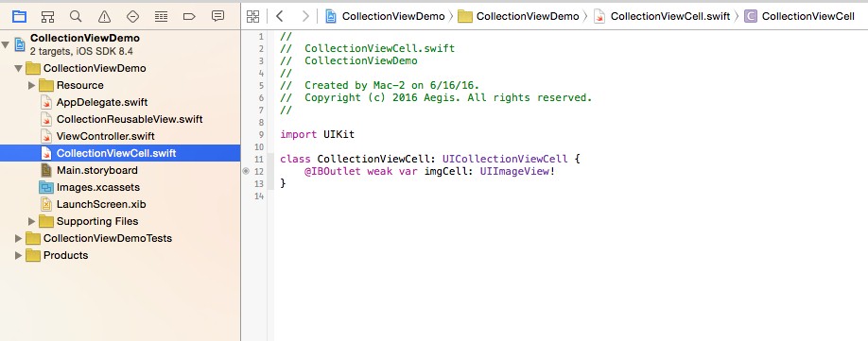The width and height of the screenshot is (868, 341).
Task: Open the Find navigator tab
Action: tap(76, 16)
